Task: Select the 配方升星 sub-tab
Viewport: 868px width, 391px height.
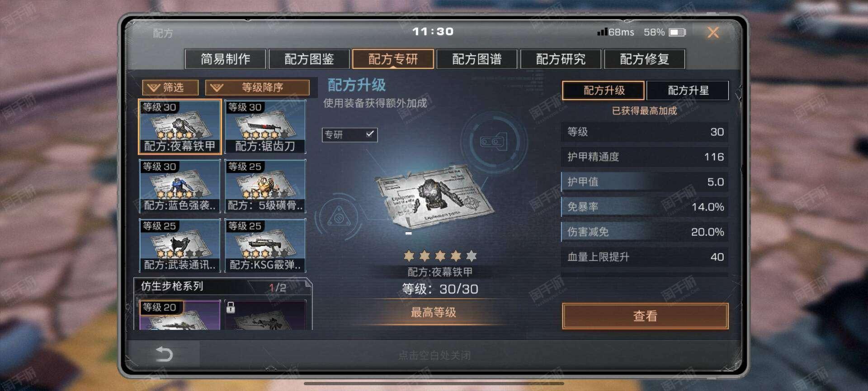Action: tap(688, 90)
